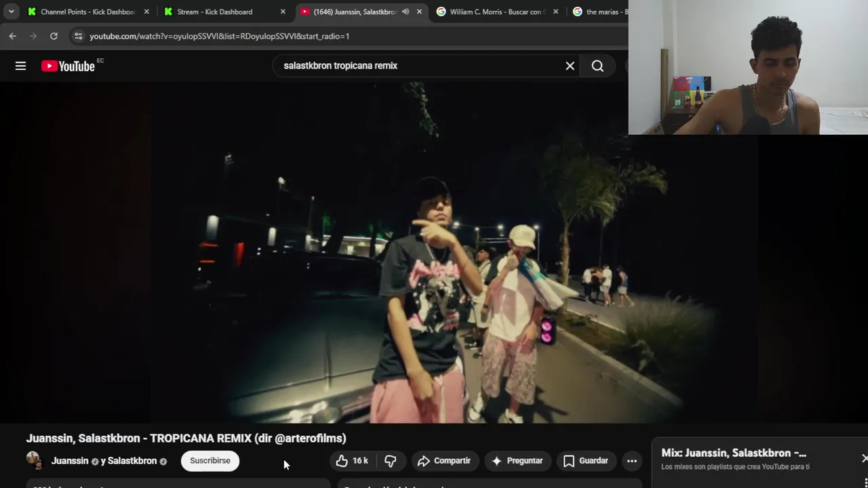Close the Mix playlist panel
The image size is (868, 488).
864,459
